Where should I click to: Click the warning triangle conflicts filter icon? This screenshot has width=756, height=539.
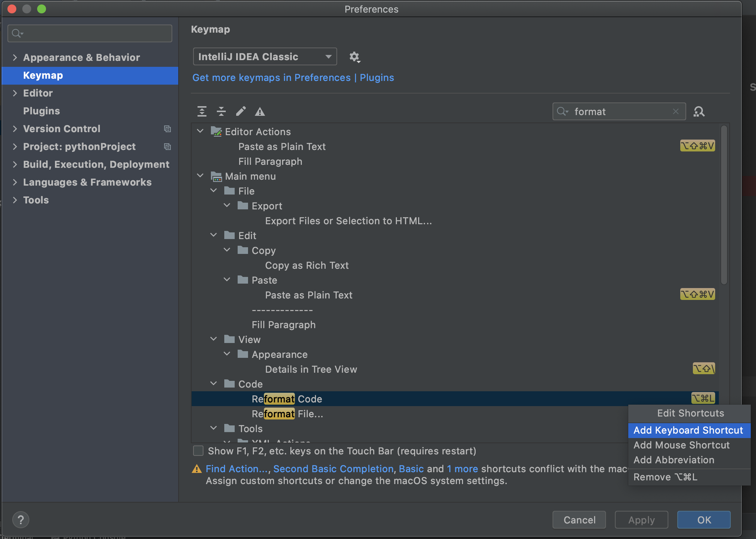point(260,111)
